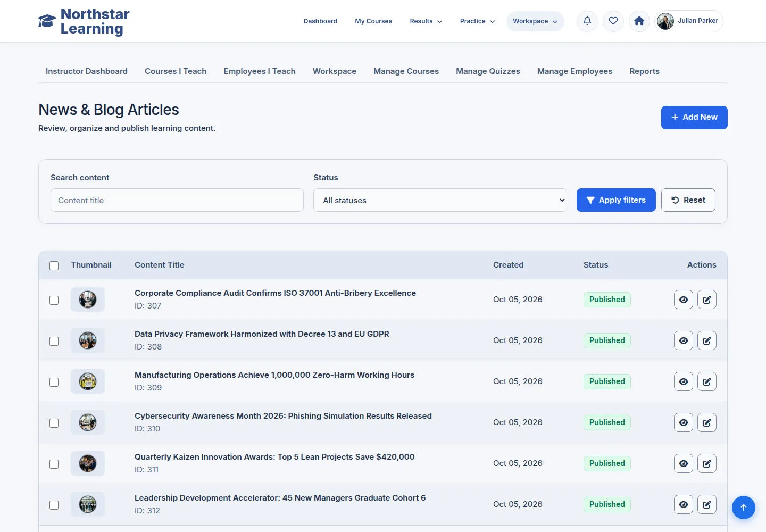
Task: Open the Employees I Teach tab
Action: (x=260, y=71)
